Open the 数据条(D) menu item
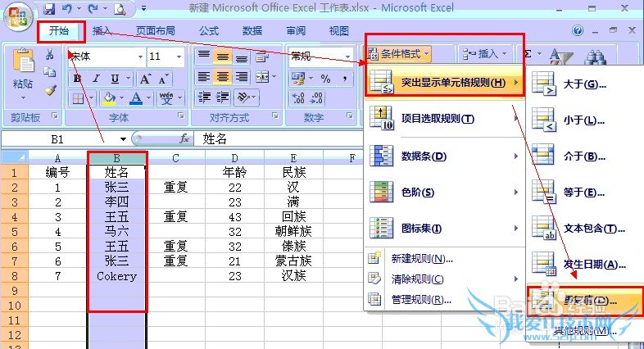Screen dimensions: 644x349 coord(445,156)
